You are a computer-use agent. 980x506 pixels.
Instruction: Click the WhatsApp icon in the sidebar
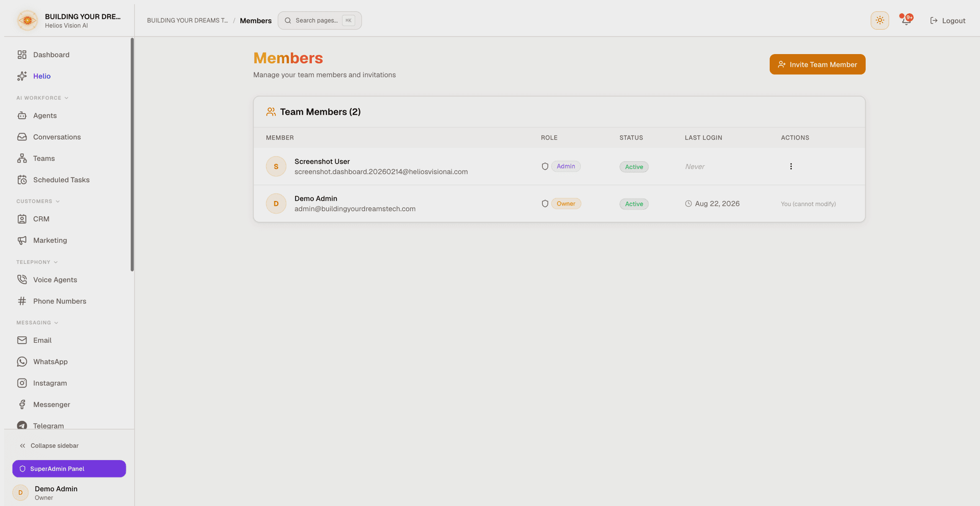[x=22, y=362]
